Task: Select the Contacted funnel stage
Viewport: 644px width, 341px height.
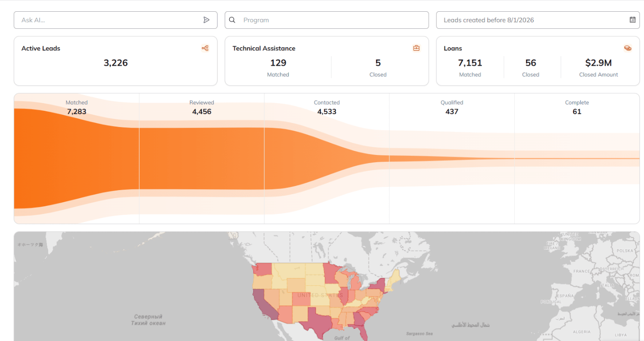Action: click(327, 159)
